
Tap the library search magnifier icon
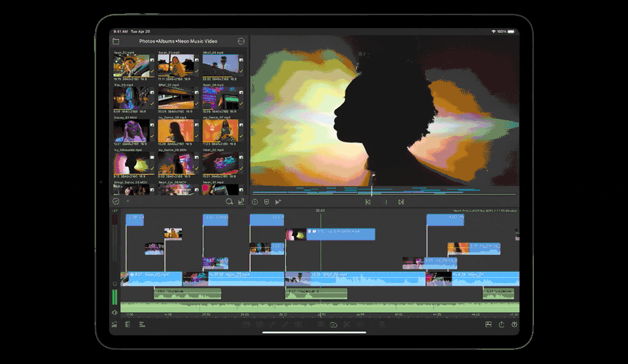coord(229,202)
